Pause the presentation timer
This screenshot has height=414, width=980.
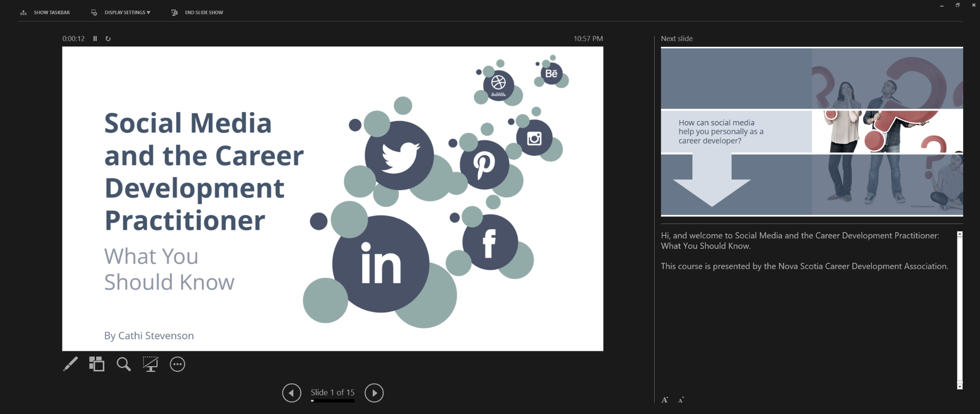click(95, 39)
